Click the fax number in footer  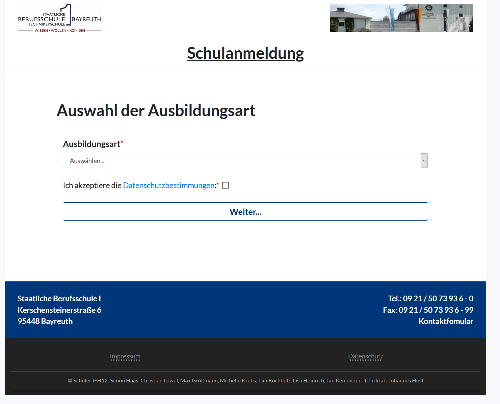(428, 310)
